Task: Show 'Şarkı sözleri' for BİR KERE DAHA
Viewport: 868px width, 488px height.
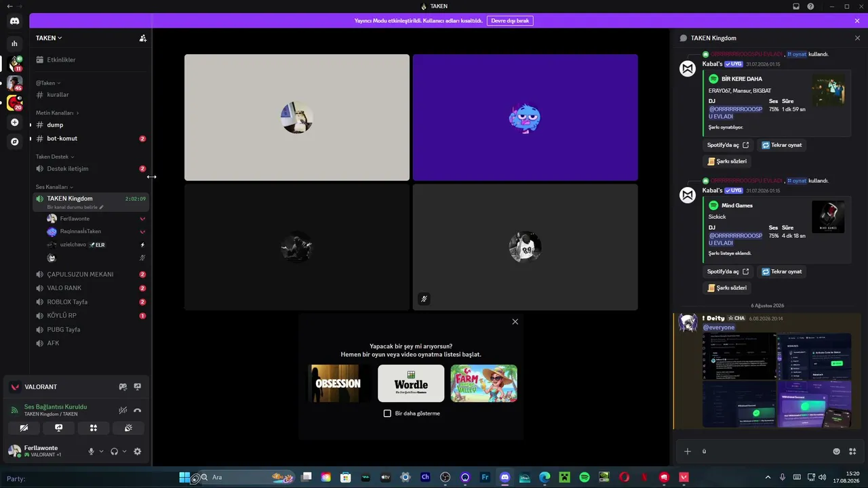Action: (727, 161)
